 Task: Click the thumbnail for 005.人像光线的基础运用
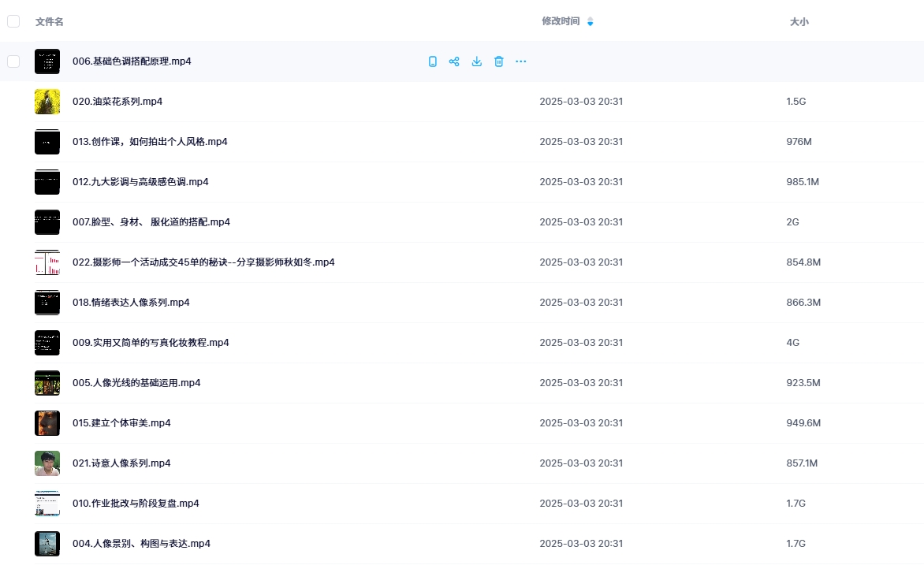point(47,383)
